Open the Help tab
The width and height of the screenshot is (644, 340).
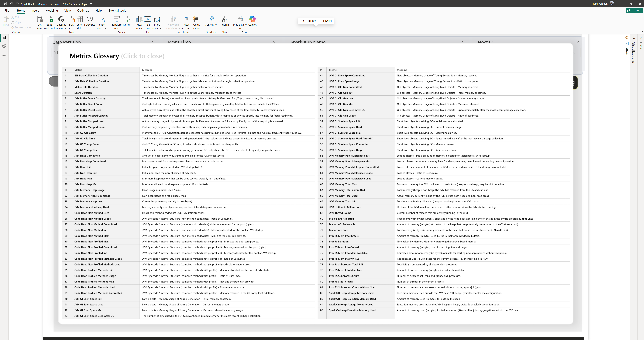pos(99,11)
